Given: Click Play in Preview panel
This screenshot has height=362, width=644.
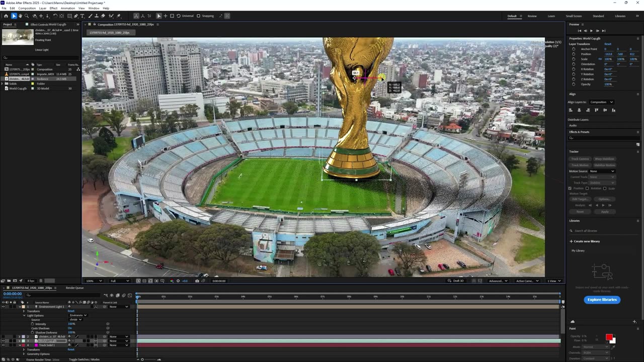Looking at the screenshot, I should tap(591, 31).
